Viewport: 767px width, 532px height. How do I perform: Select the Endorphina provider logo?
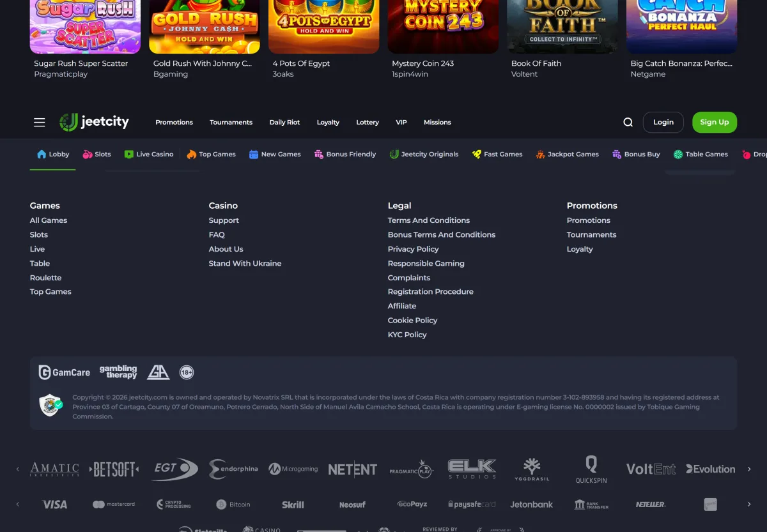coord(233,469)
